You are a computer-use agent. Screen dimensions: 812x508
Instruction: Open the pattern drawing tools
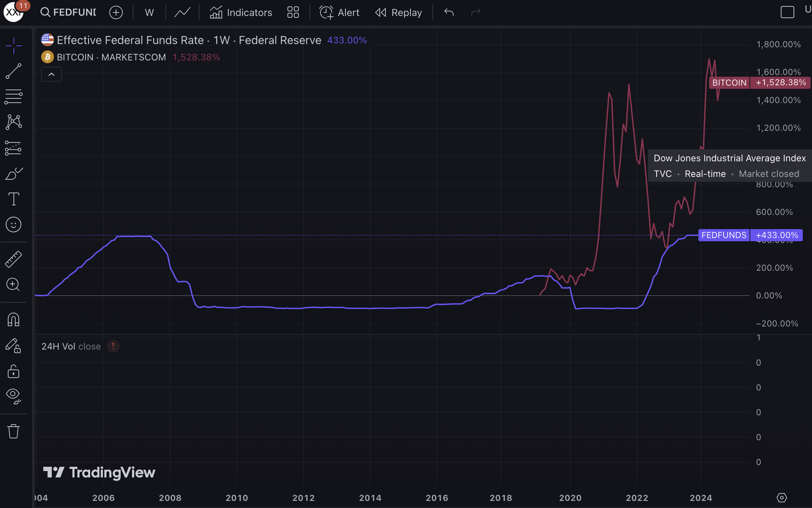point(13,122)
